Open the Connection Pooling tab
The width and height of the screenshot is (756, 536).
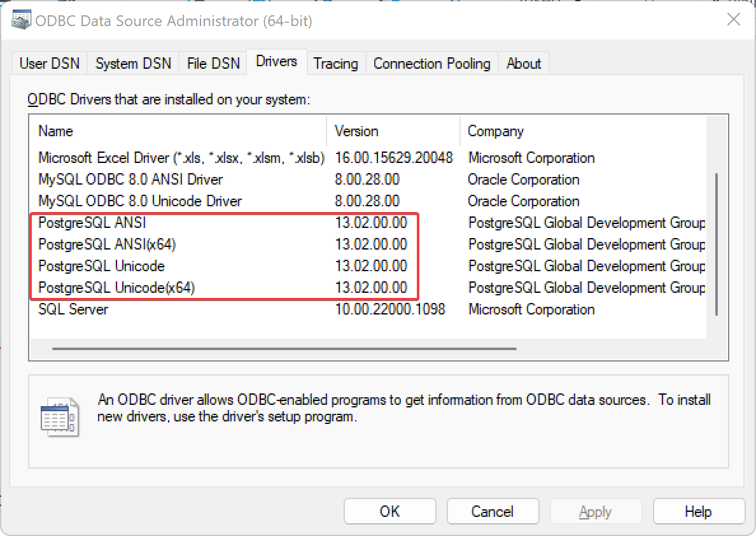point(431,64)
